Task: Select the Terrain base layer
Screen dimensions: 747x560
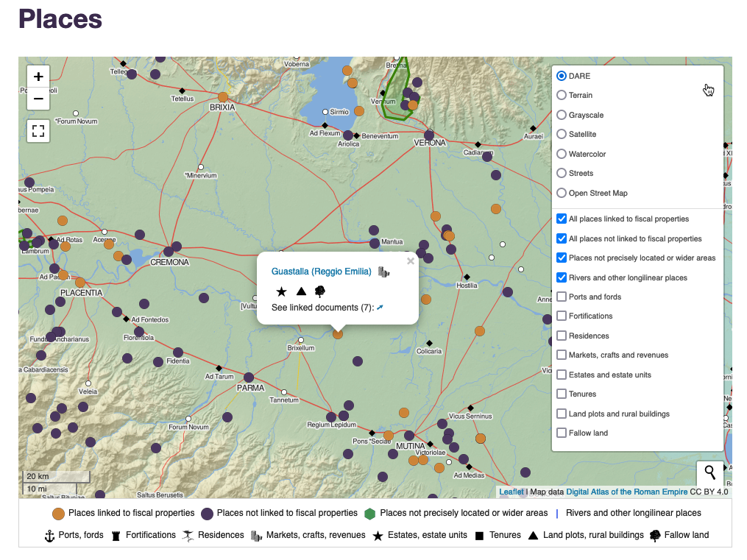Action: (562, 95)
